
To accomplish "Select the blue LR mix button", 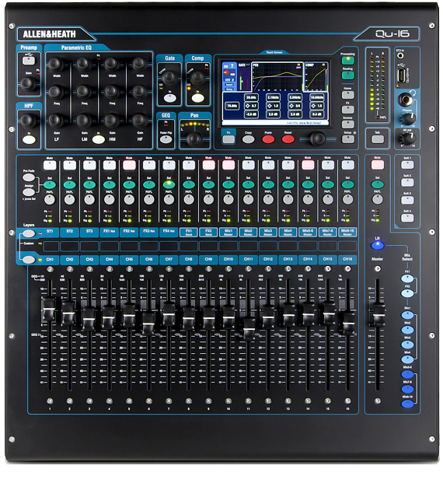I will coord(378,246).
